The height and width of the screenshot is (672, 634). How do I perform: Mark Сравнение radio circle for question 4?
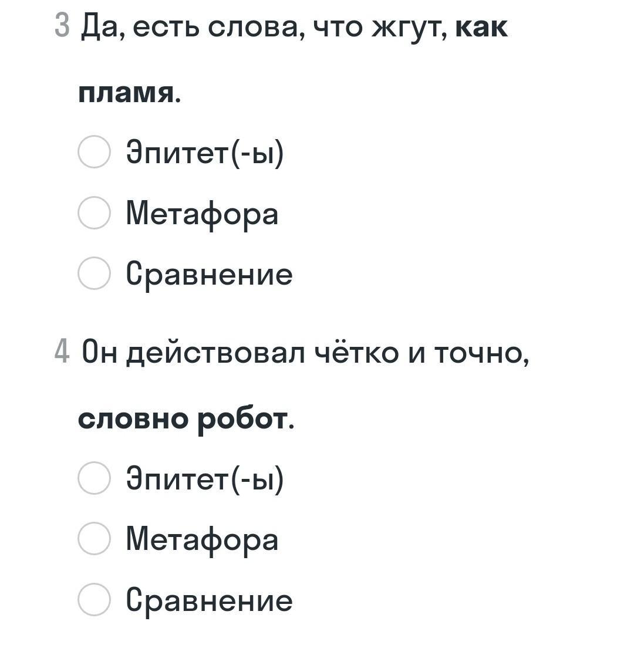pos(94,599)
